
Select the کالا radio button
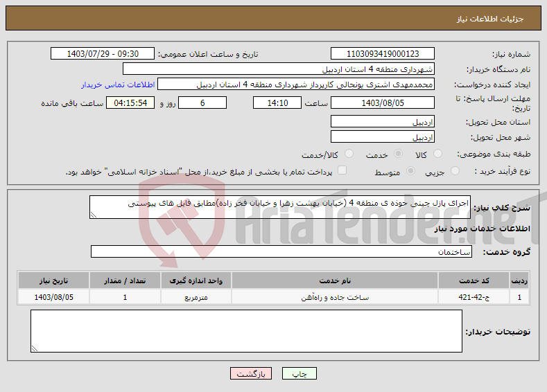pos(437,154)
